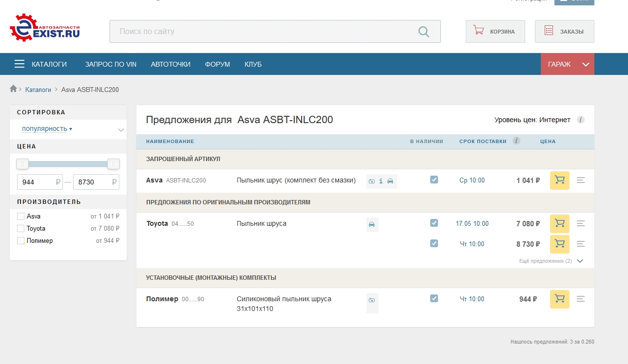Viewport: 628px width, 364px height.
Task: Click the car applicability icon in the Asva row
Action: (390, 181)
